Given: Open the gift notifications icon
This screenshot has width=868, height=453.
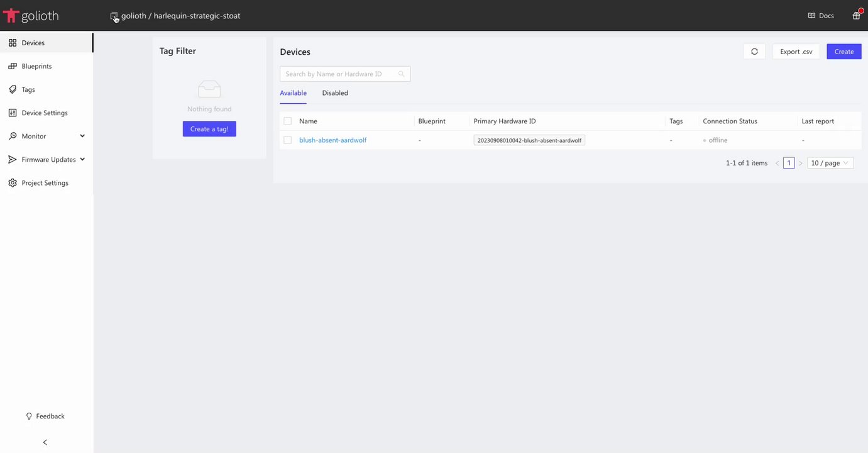Looking at the screenshot, I should coord(856,16).
